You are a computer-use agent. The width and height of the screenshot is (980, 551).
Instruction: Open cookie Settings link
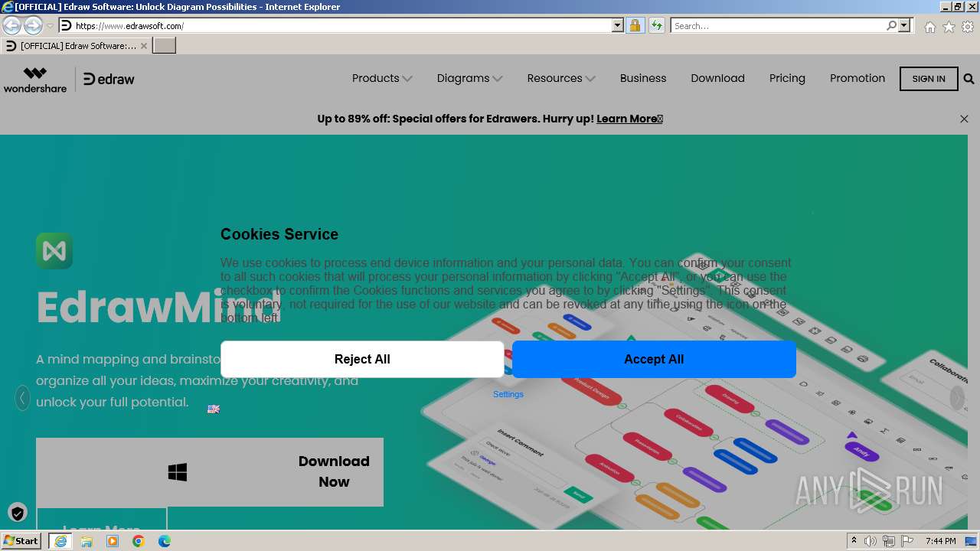point(508,394)
